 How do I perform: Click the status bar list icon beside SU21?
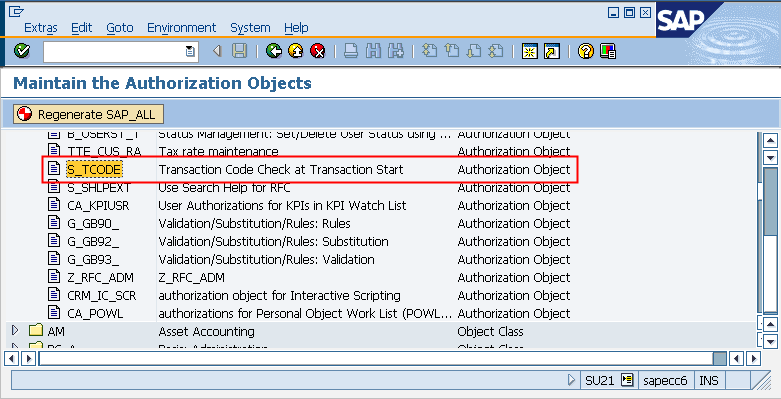[x=627, y=381]
